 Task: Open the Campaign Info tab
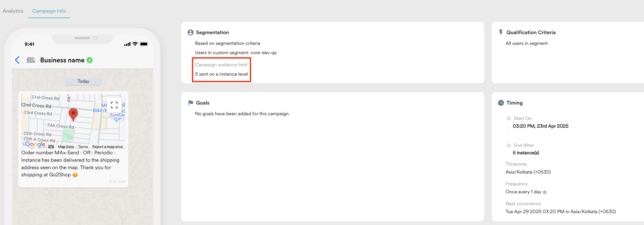(x=49, y=11)
